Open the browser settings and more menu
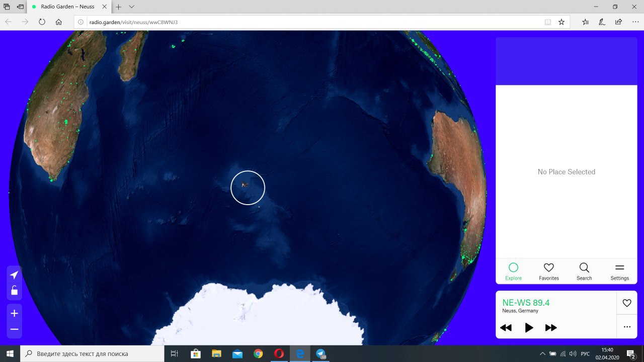This screenshot has width=644, height=362. pyautogui.click(x=635, y=22)
